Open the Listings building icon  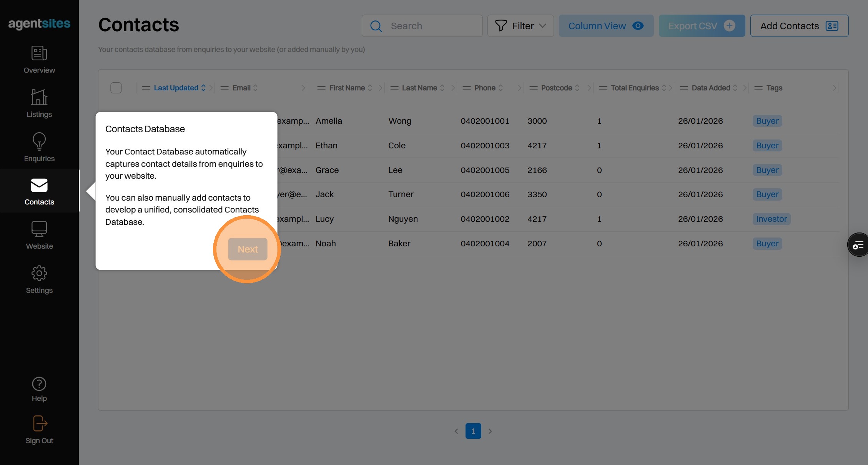point(39,97)
